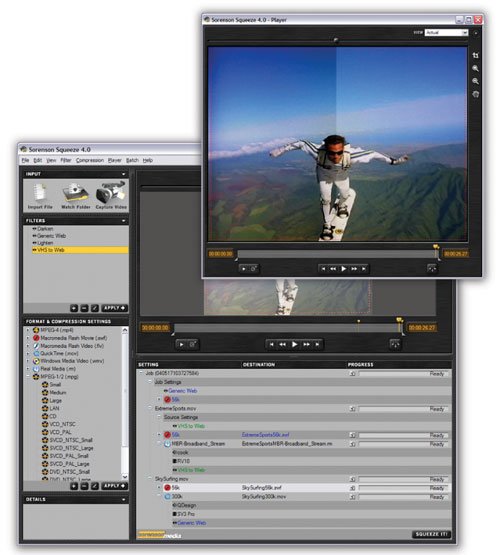The height and width of the screenshot is (555, 500).
Task: Remove filter with minus button in Filters
Action: pyautogui.click(x=84, y=308)
